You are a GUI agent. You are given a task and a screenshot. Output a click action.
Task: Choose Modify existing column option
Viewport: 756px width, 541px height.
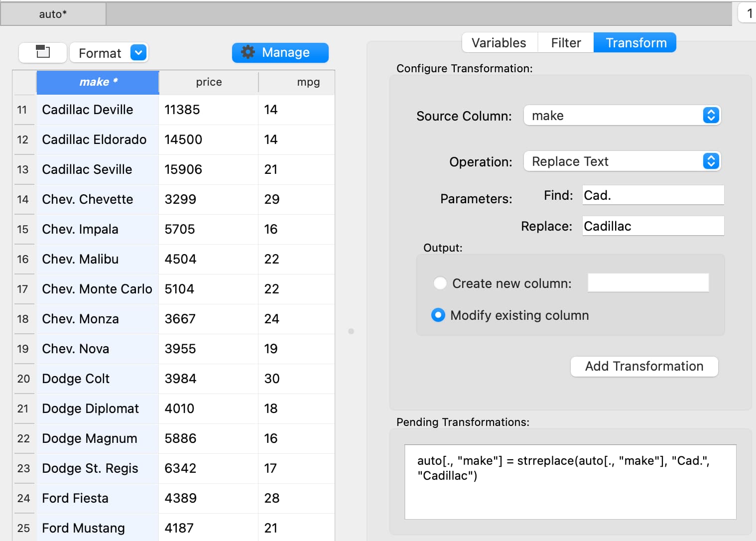[438, 315]
